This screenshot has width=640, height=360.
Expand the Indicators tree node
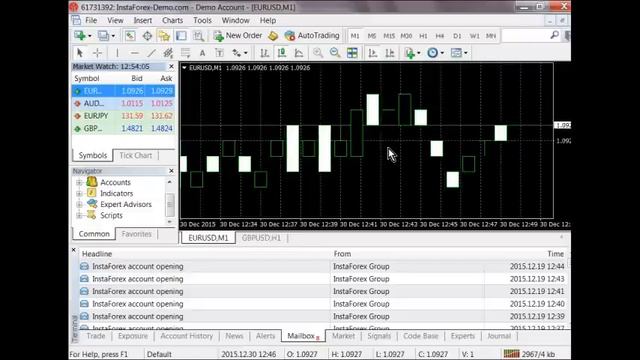(79, 193)
